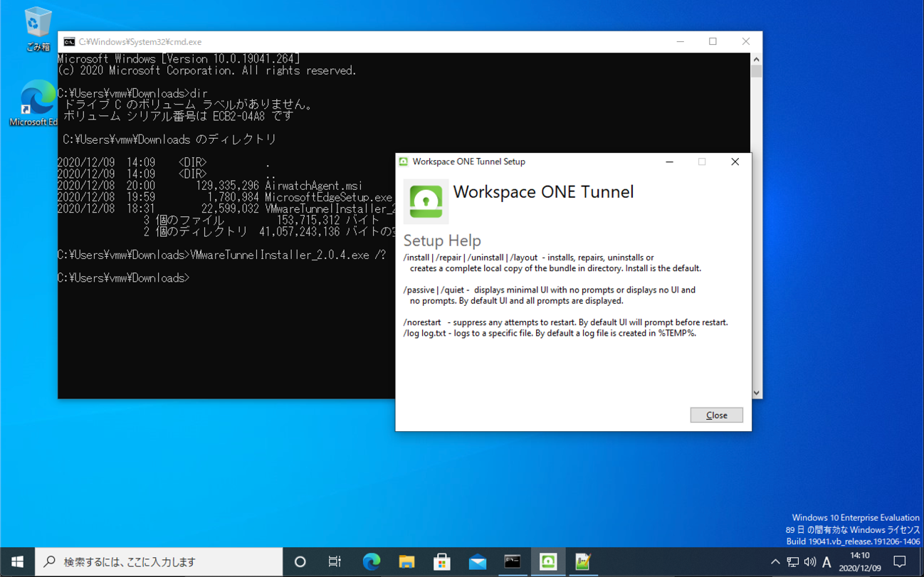Open the Recycle Bin desktop icon
The width and height of the screenshot is (924, 577).
pyautogui.click(x=38, y=29)
